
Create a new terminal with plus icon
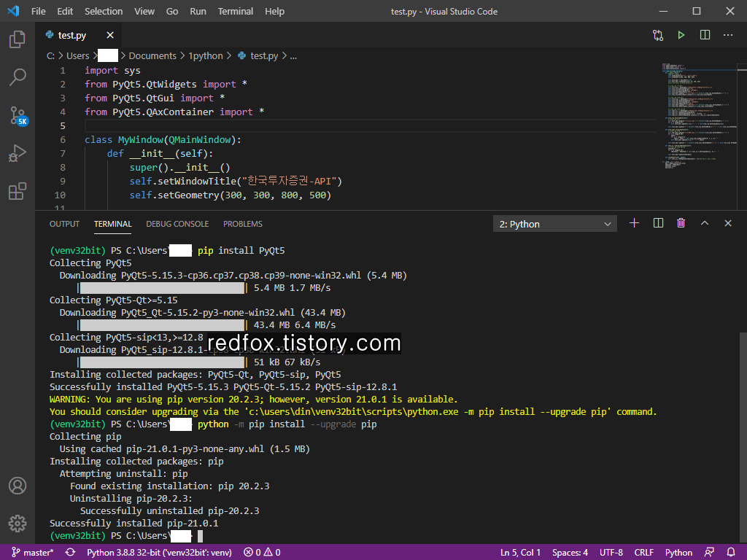click(634, 223)
